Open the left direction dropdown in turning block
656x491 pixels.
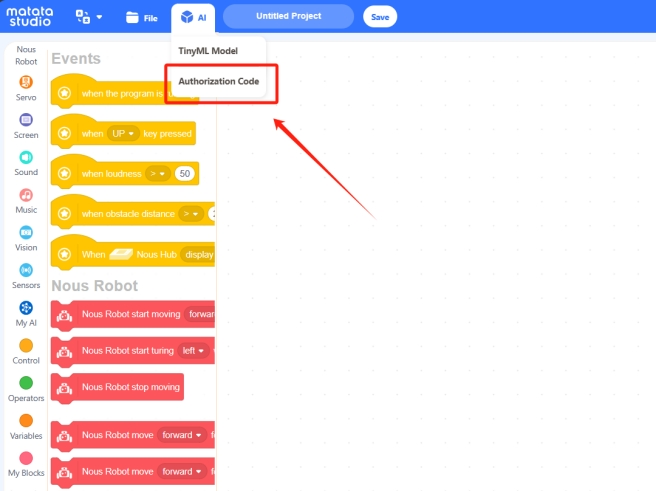tap(192, 351)
